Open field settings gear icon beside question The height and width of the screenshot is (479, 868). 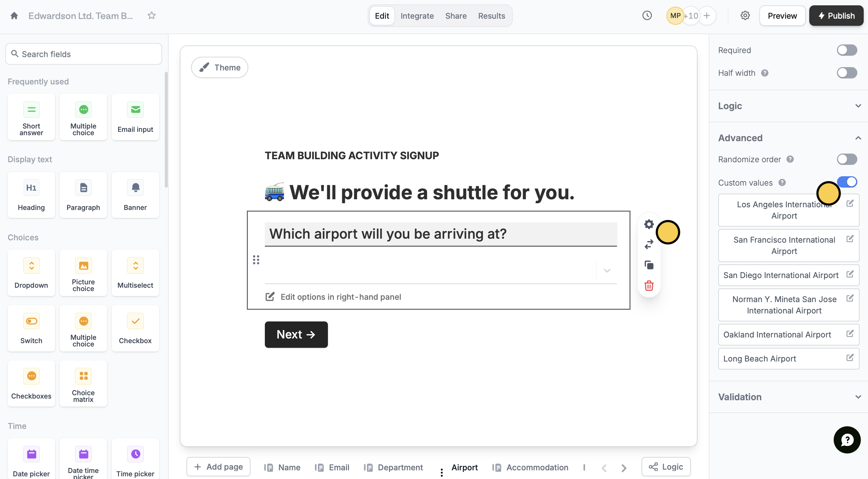click(648, 224)
